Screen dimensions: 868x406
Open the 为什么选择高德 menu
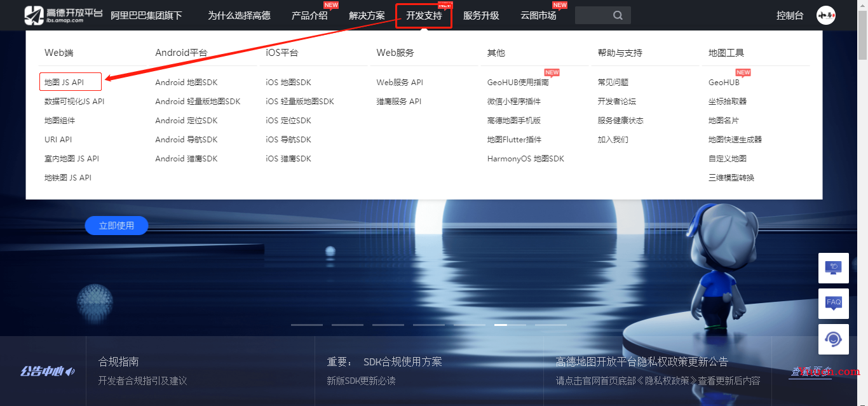coord(239,16)
